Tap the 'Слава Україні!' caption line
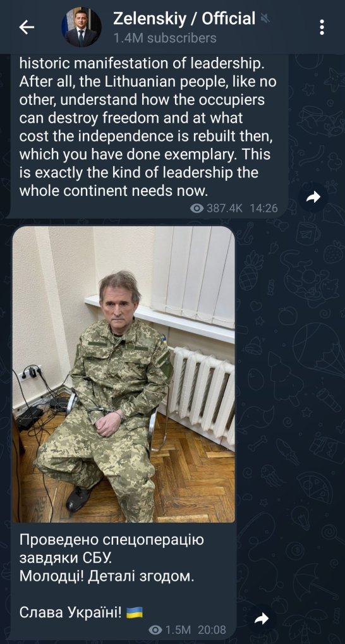This screenshot has height=644, width=345. pyautogui.click(x=71, y=613)
